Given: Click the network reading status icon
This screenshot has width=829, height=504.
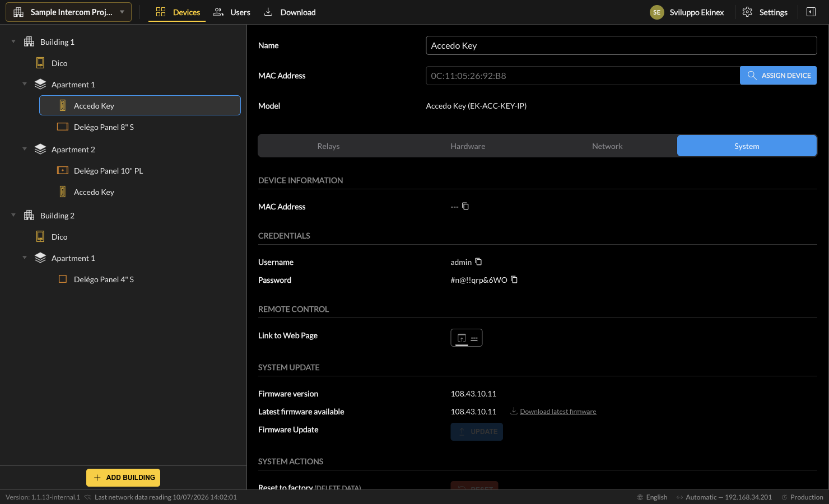Looking at the screenshot, I should click(x=88, y=497).
